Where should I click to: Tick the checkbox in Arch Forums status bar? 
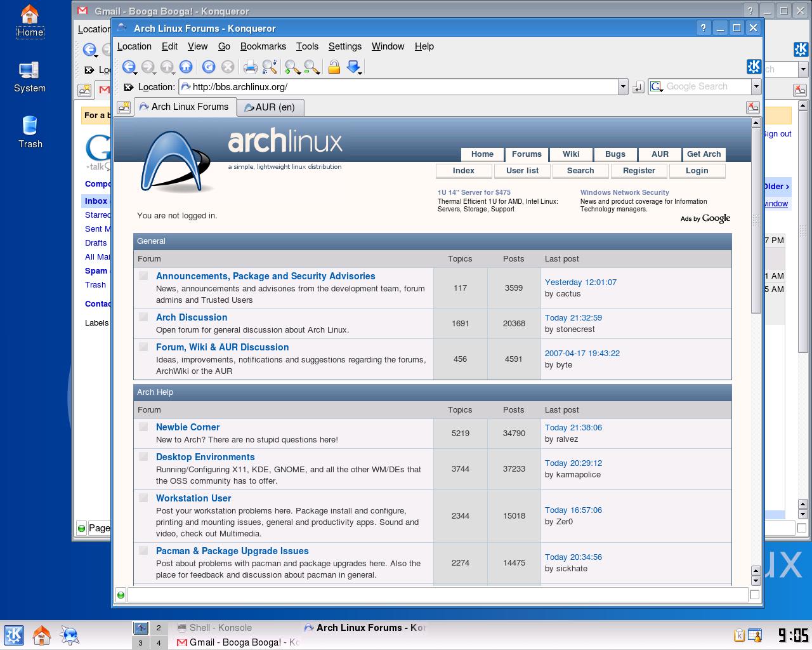point(754,595)
